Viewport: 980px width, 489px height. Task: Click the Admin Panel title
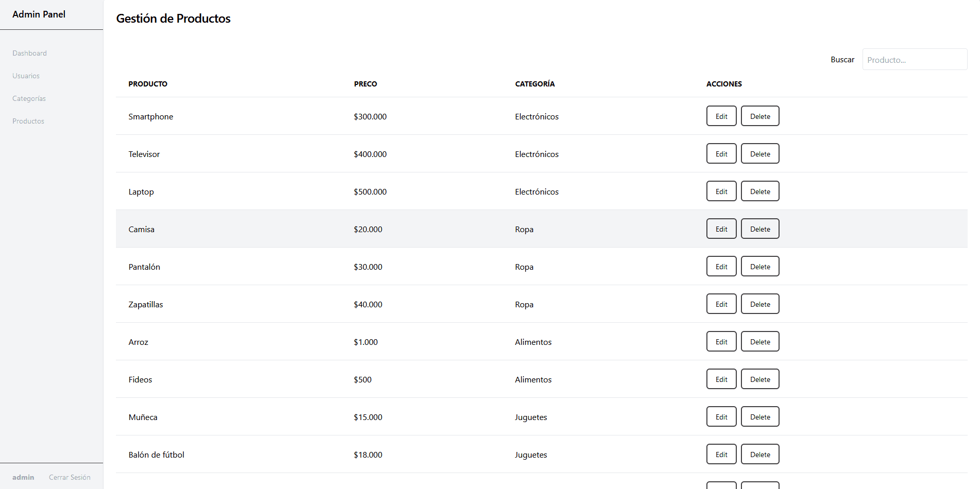pyautogui.click(x=39, y=14)
